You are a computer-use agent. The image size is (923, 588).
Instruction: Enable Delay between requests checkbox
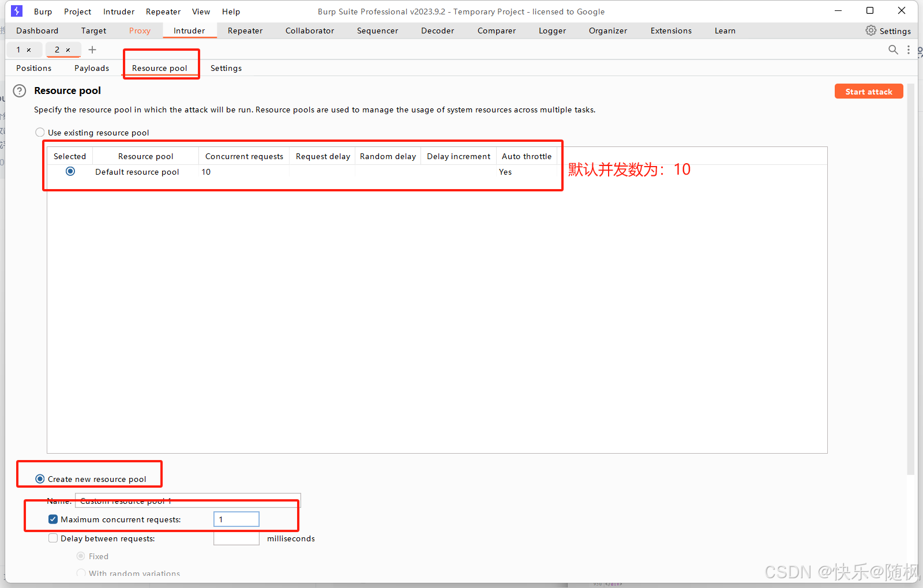pyautogui.click(x=53, y=538)
